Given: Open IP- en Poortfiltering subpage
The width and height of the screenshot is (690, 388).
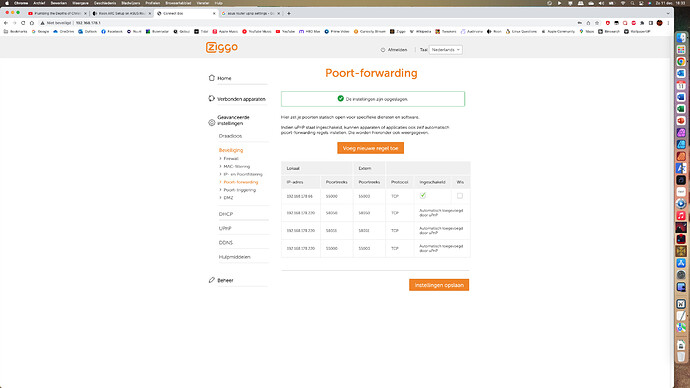Looking at the screenshot, I should point(243,174).
